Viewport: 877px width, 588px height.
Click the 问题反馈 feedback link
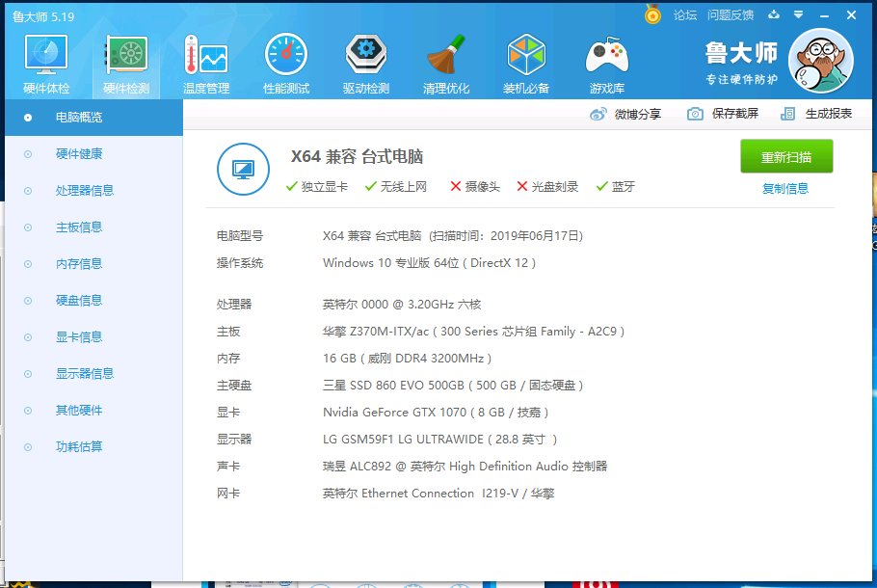click(731, 15)
